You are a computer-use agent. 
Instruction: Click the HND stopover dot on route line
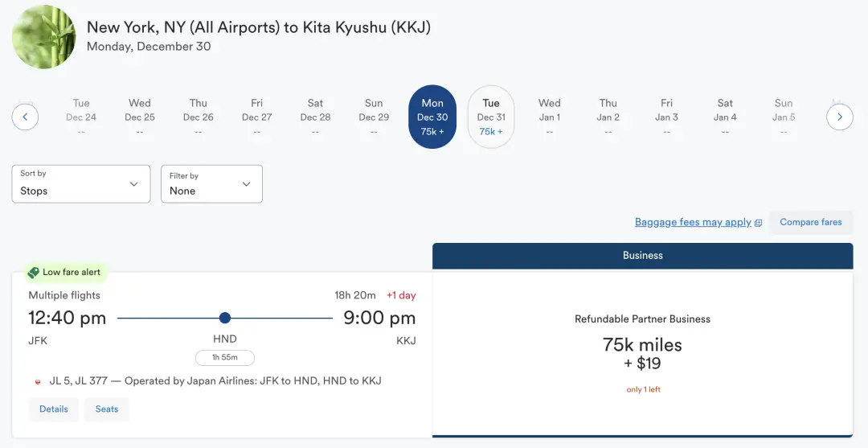pos(225,319)
